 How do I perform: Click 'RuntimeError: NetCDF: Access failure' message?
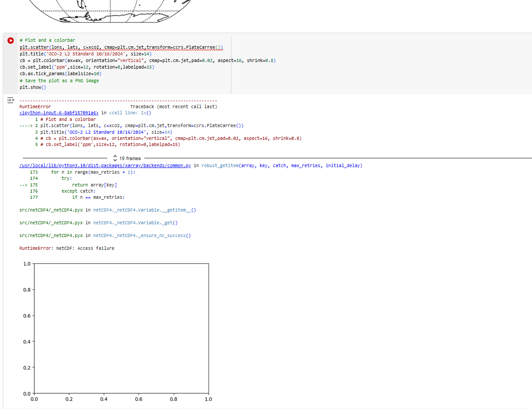[x=67, y=248]
